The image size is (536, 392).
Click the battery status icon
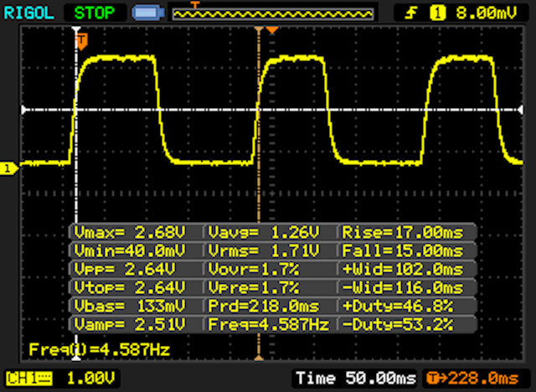pyautogui.click(x=148, y=13)
